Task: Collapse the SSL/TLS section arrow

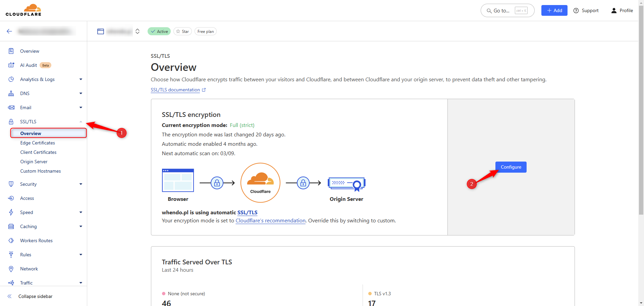Action: [81, 122]
